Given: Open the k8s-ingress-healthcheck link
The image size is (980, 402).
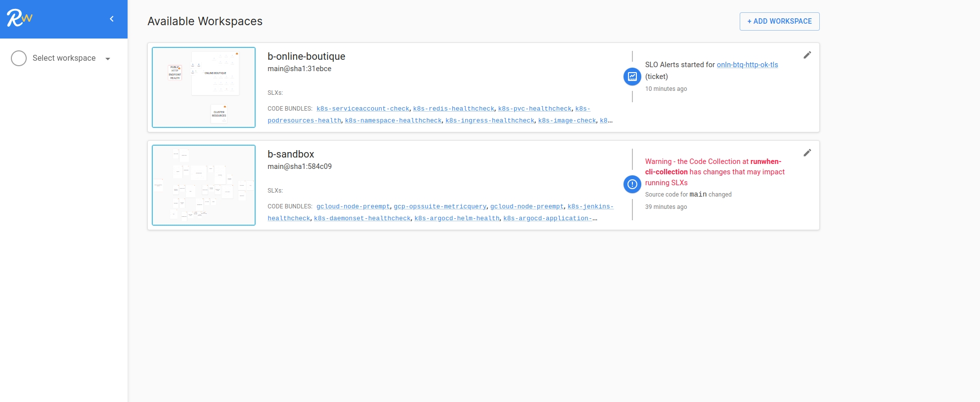Looking at the screenshot, I should (490, 121).
